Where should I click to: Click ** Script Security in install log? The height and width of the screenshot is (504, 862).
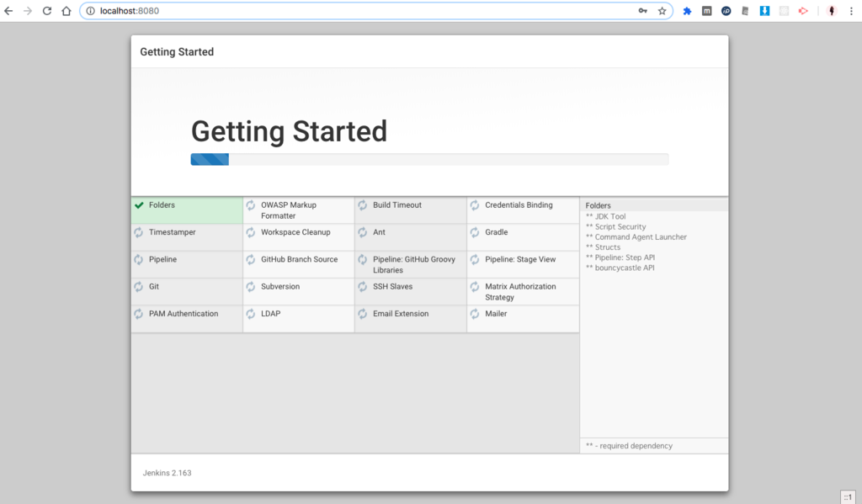615,227
